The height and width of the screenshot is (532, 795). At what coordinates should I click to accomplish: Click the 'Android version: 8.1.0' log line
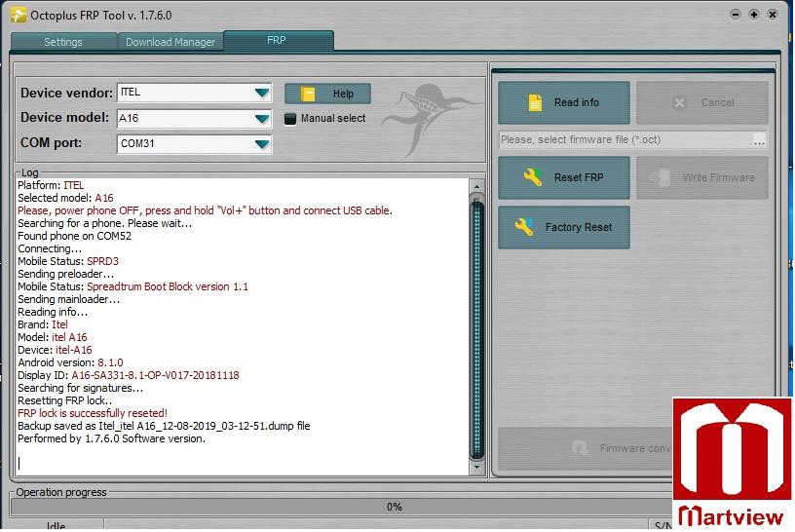coord(70,362)
